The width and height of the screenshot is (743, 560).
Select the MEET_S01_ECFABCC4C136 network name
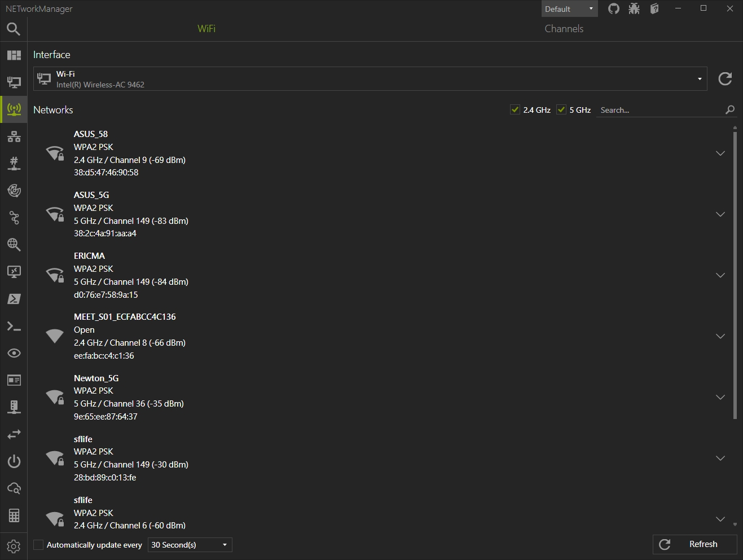pos(125,317)
